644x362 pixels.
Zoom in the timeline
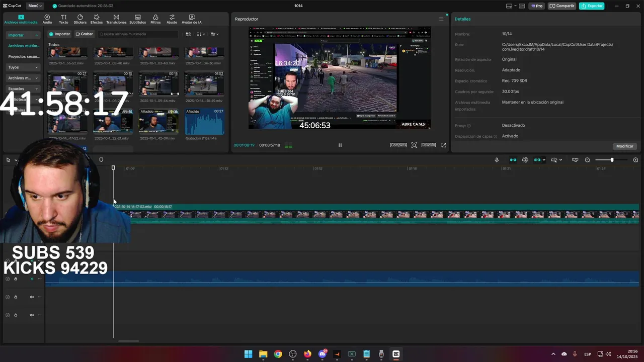[x=635, y=160]
